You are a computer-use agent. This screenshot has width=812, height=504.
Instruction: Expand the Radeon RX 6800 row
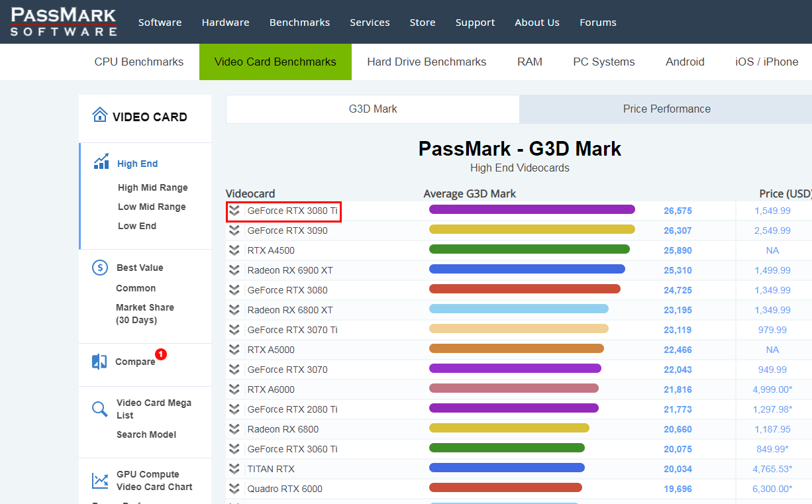tap(234, 429)
